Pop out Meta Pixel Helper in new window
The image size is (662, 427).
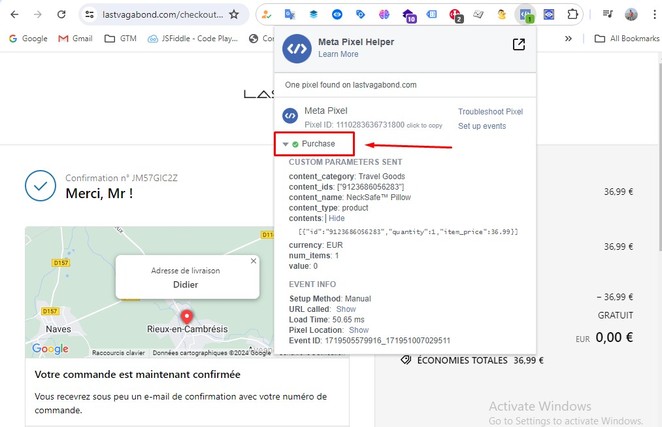click(519, 44)
